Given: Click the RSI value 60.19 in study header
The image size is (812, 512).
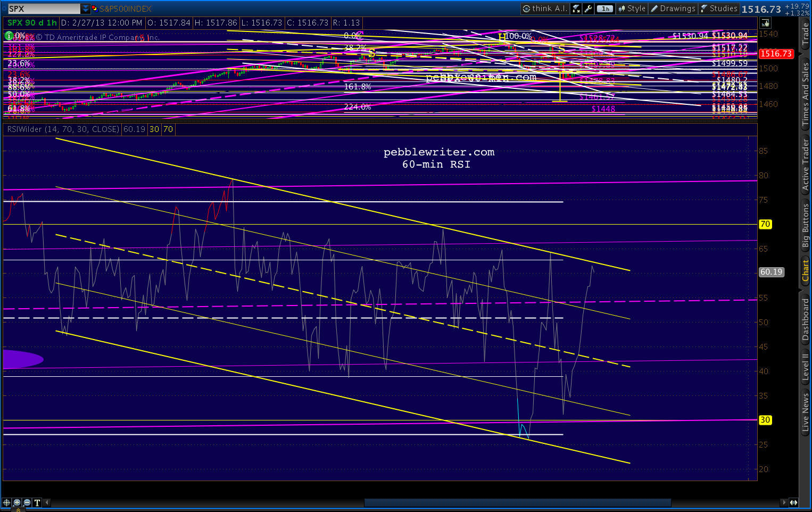Looking at the screenshot, I should click(x=135, y=129).
